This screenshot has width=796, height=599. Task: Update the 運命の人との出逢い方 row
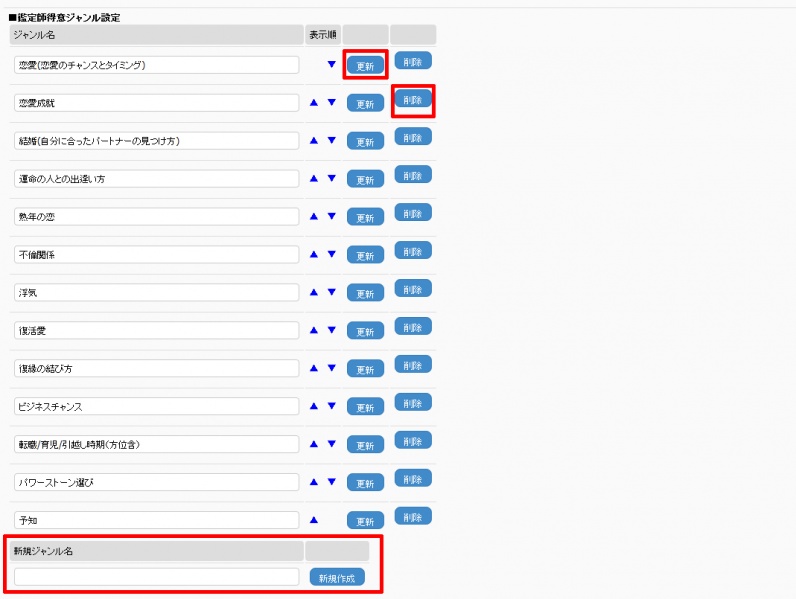365,179
